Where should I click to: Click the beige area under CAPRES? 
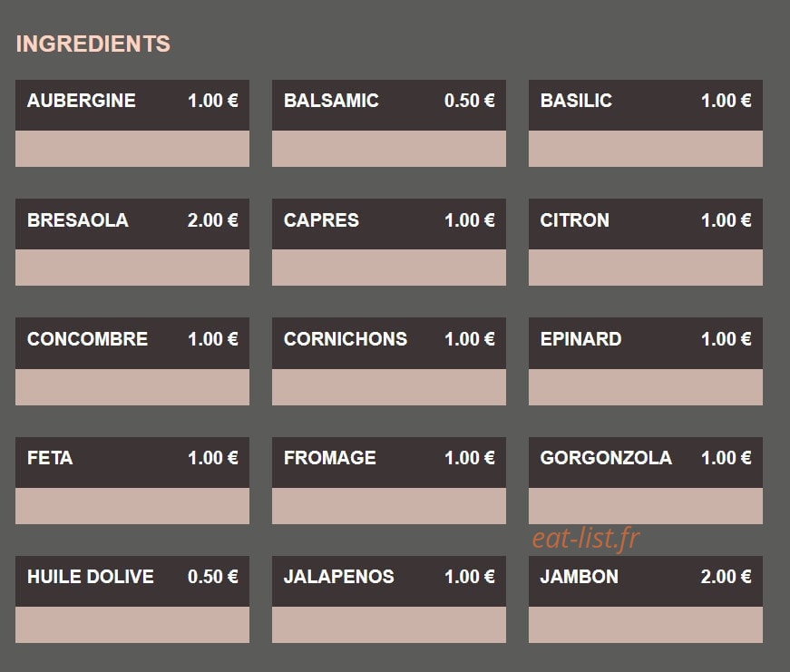389,268
